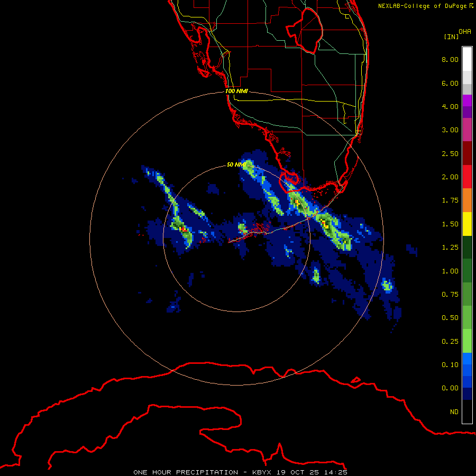Screen dimensions: 476x476
Task: Pick the green swatch beside 1.00
Action: pyautogui.click(x=467, y=271)
